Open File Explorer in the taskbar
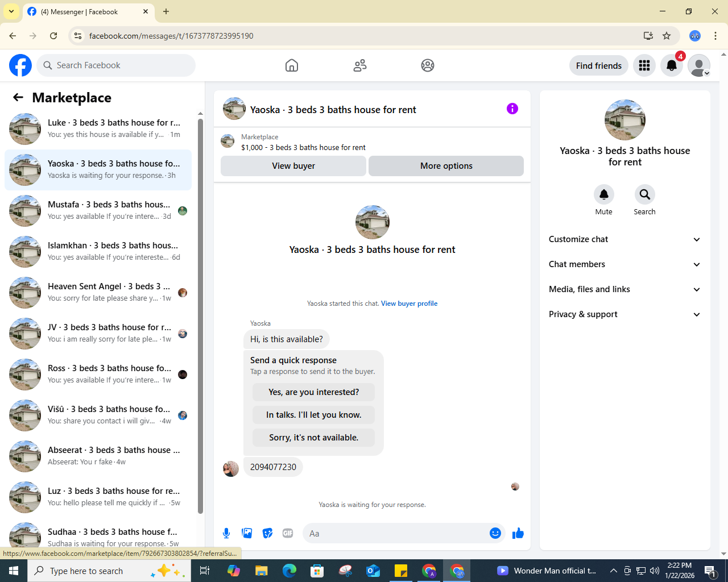 [261, 571]
